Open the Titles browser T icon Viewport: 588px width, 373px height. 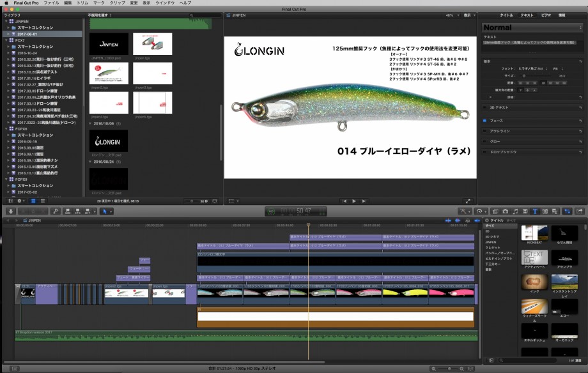pos(535,211)
